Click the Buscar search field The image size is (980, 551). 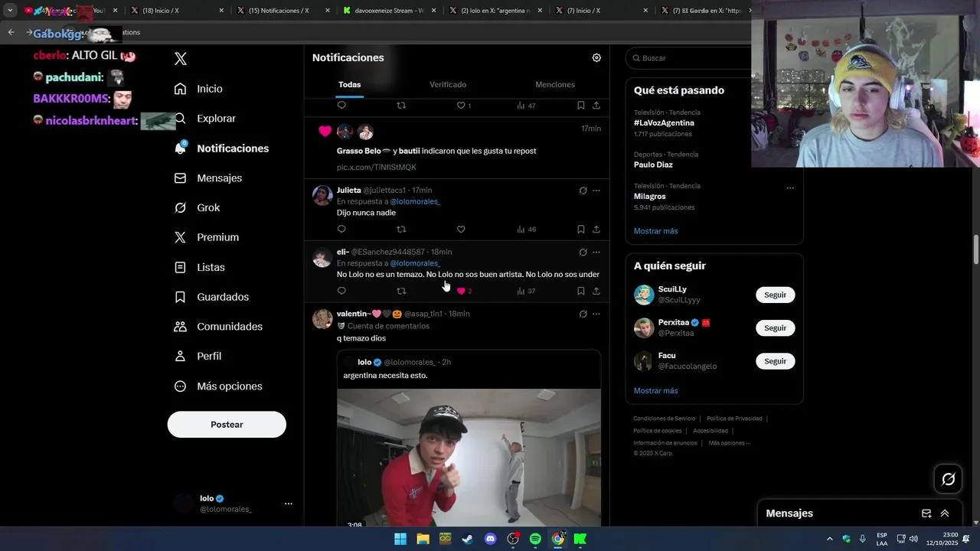tap(689, 58)
